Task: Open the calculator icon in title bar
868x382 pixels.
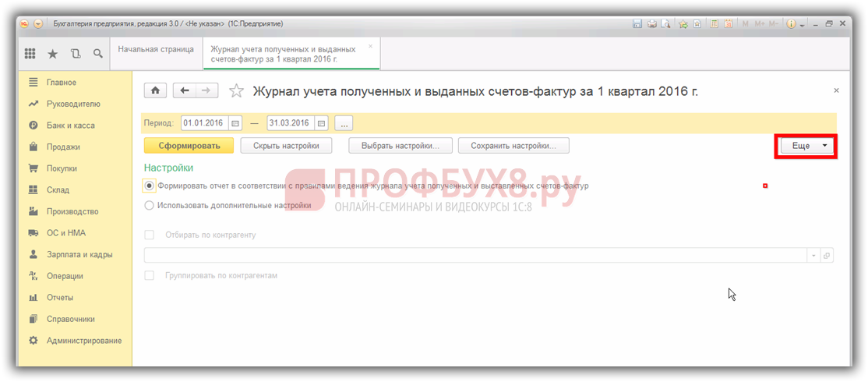Action: (x=715, y=24)
